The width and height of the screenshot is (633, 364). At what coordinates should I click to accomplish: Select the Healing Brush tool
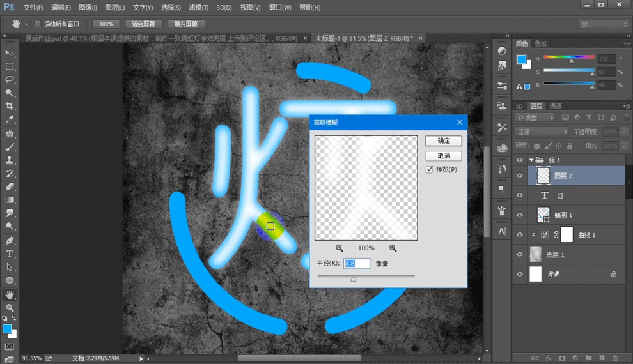(10, 134)
